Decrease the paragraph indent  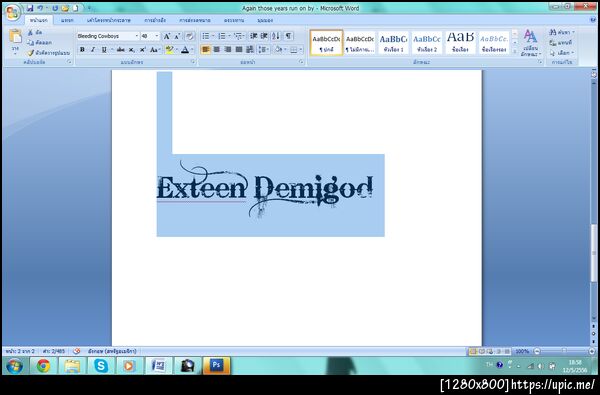253,36
